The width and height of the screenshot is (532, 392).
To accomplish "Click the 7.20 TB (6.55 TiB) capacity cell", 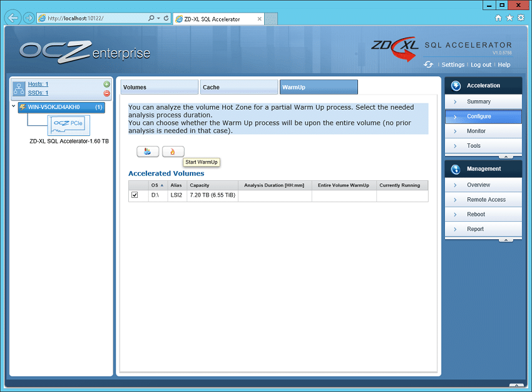I will pos(212,195).
